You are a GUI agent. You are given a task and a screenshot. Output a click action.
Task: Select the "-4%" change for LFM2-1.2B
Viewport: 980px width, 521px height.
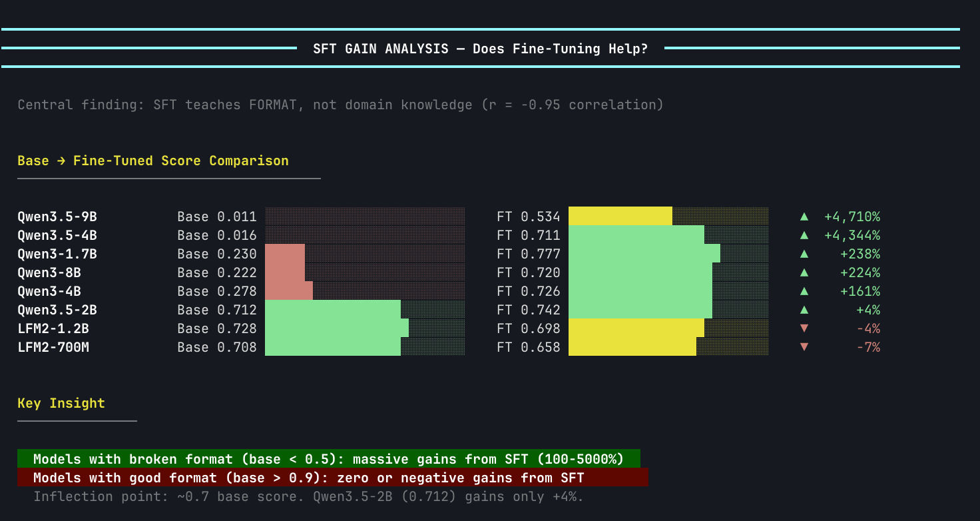click(868, 328)
